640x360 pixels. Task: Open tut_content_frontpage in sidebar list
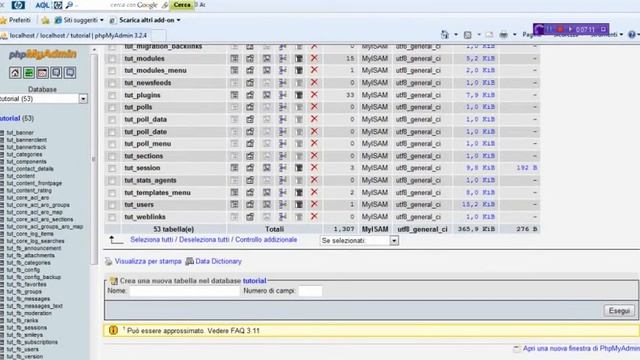pos(34,183)
